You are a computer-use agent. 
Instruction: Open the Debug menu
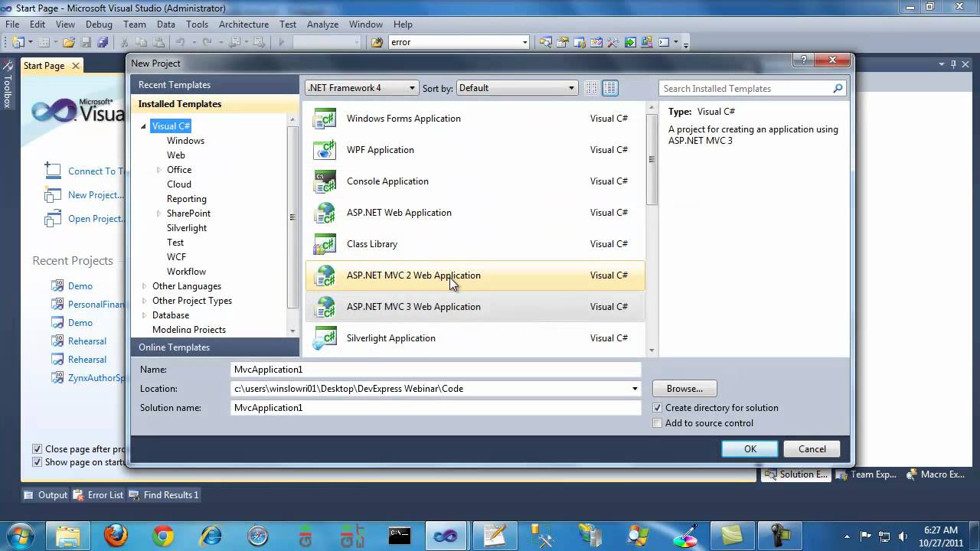(99, 24)
